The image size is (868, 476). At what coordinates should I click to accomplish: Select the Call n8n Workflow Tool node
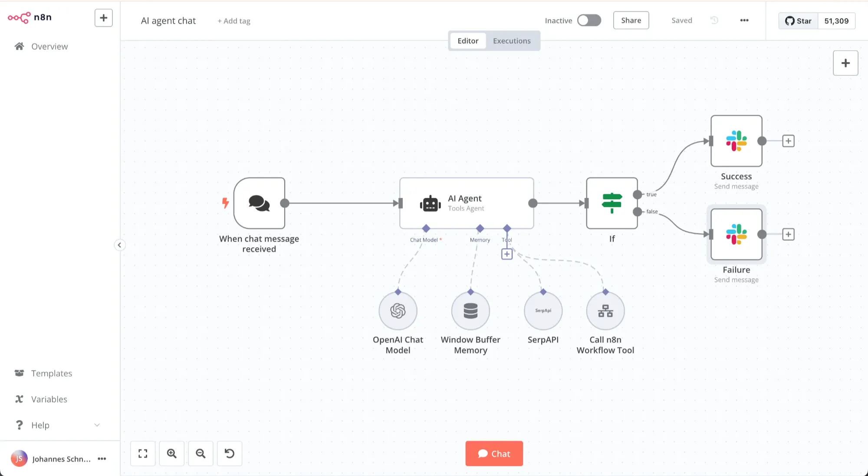[605, 311]
